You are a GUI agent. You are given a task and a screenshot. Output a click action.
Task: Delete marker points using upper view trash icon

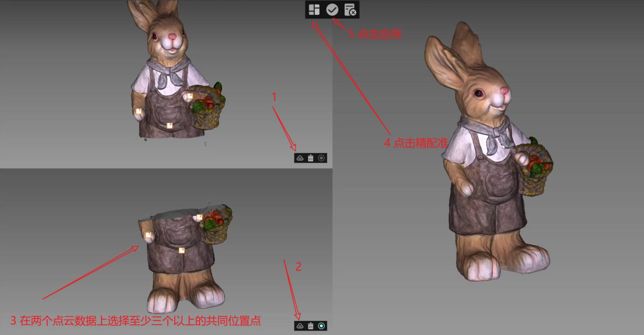pos(310,158)
